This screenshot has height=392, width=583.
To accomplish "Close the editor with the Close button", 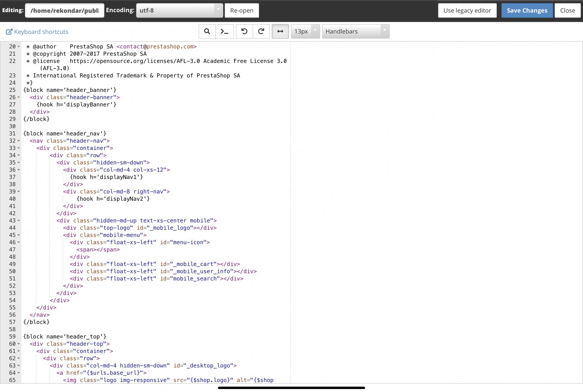I will point(567,10).
